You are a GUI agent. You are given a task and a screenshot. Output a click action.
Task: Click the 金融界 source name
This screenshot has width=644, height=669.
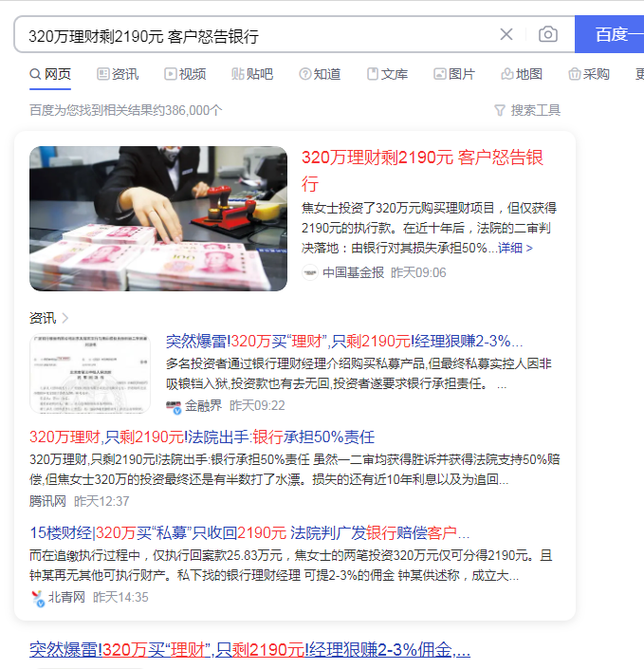click(203, 405)
